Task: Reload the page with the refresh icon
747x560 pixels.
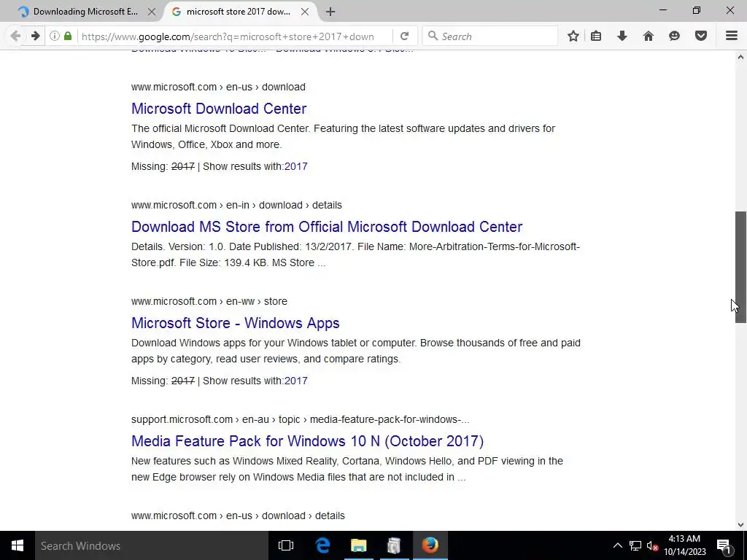Action: pos(404,36)
